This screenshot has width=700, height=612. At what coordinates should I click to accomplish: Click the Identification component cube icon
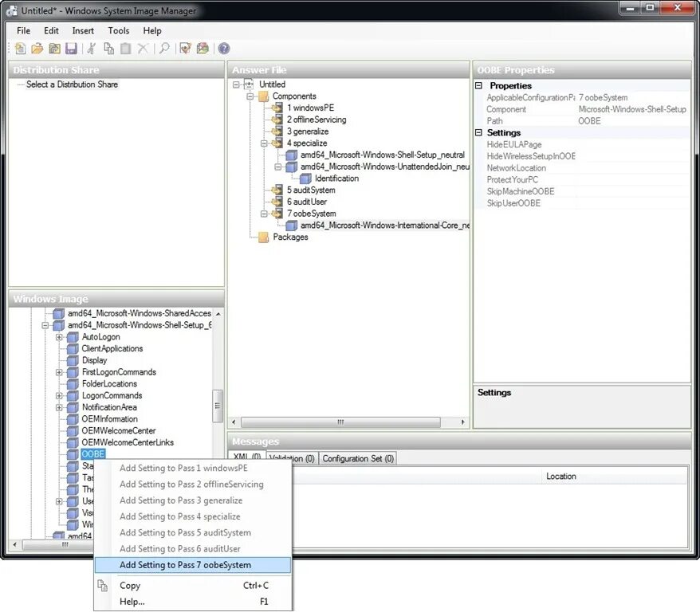click(x=305, y=178)
